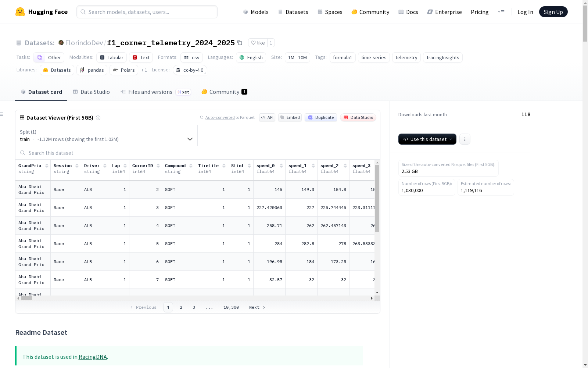This screenshot has width=588, height=368.
Task: Go to page 3 of results
Action: pos(194,307)
